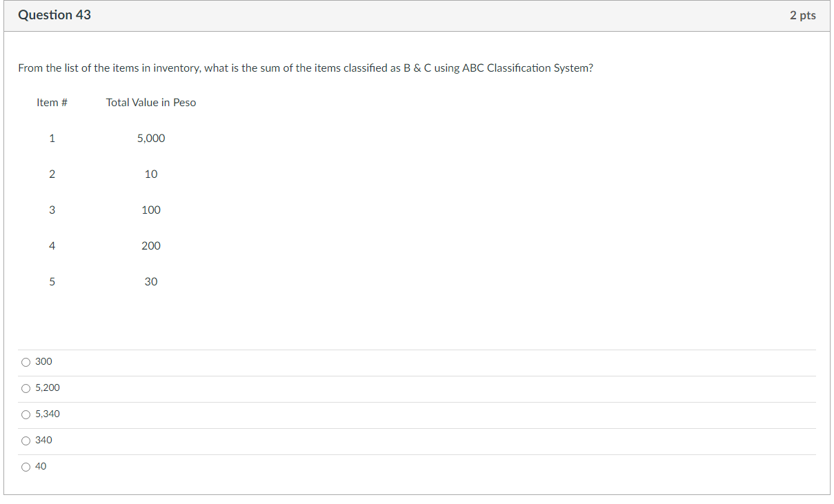Select the answer option 5,340

pos(26,414)
